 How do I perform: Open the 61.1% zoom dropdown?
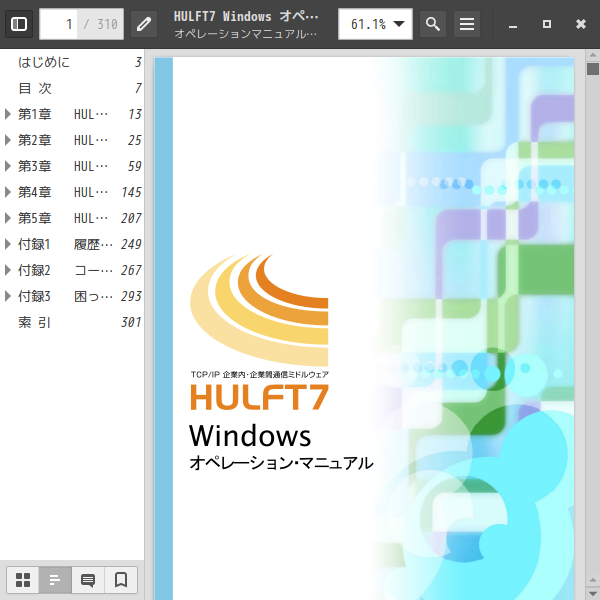(375, 24)
